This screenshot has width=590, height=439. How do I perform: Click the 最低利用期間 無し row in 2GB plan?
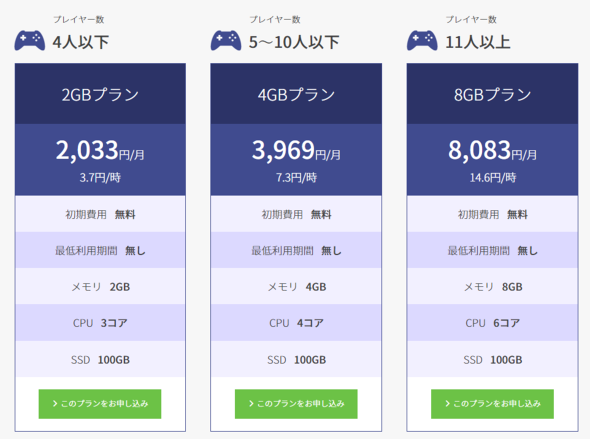click(100, 250)
